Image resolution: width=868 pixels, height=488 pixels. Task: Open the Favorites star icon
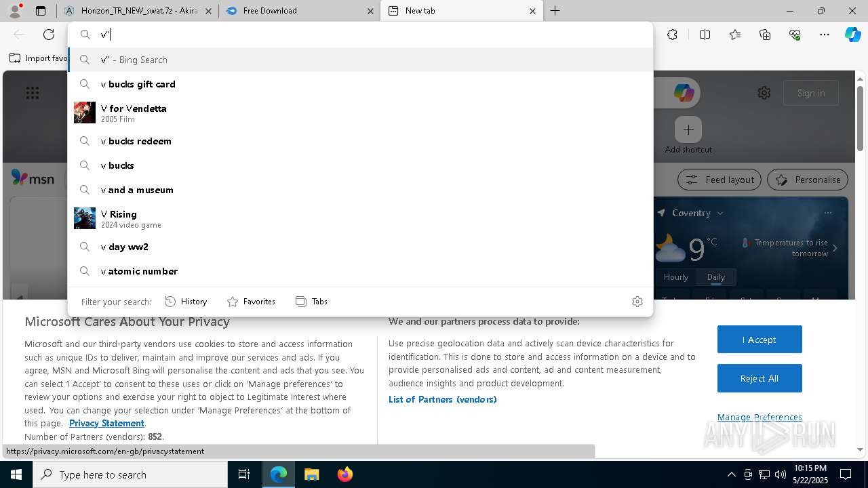pos(735,35)
